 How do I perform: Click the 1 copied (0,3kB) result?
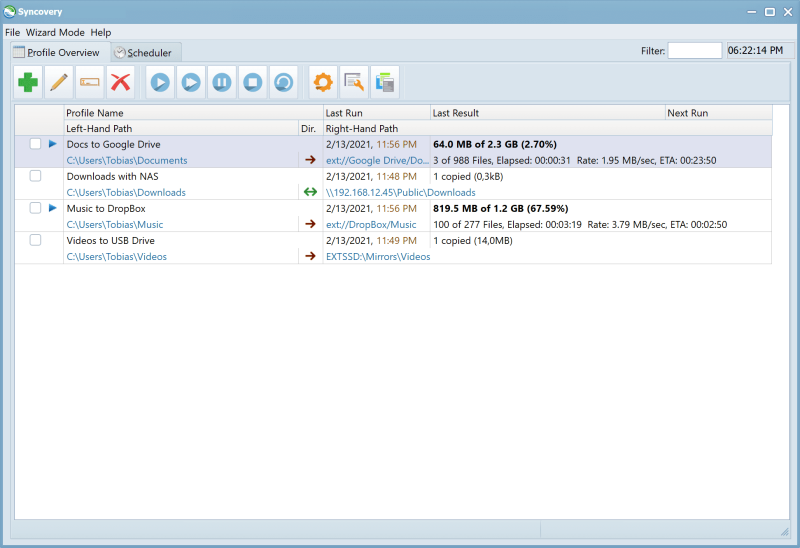(x=468, y=177)
